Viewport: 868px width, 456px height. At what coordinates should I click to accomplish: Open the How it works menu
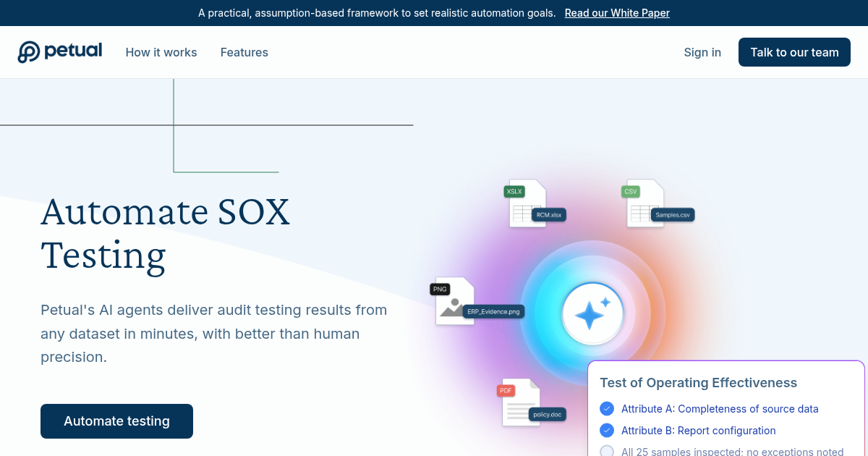161,52
